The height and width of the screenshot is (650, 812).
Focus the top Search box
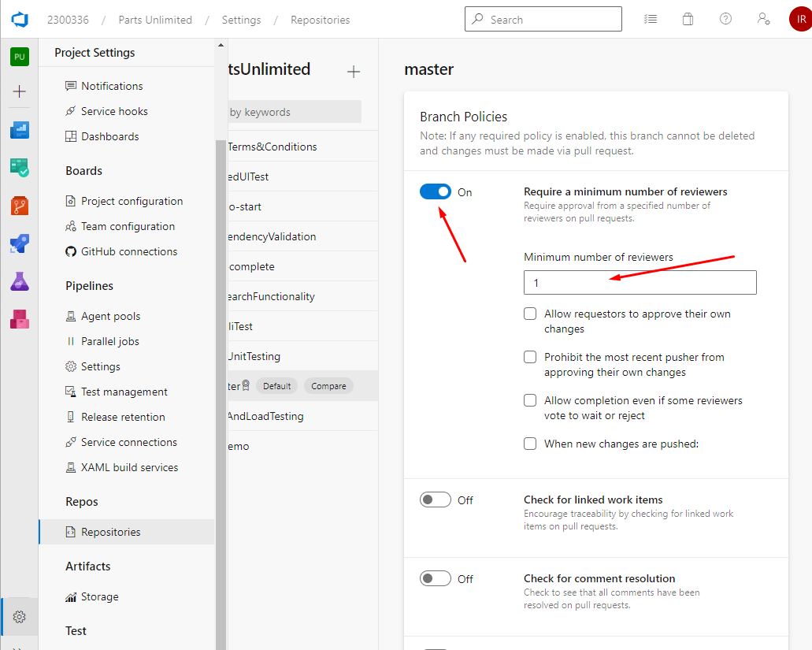point(543,19)
